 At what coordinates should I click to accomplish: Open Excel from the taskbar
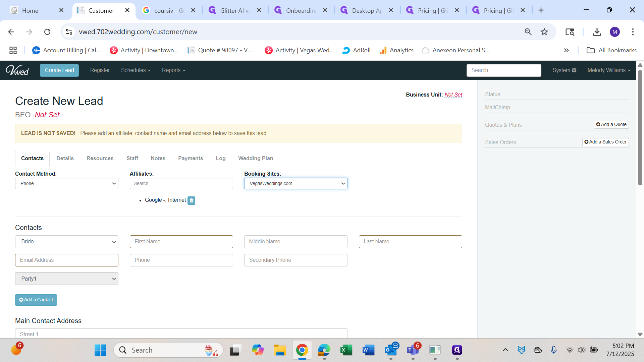click(346, 350)
